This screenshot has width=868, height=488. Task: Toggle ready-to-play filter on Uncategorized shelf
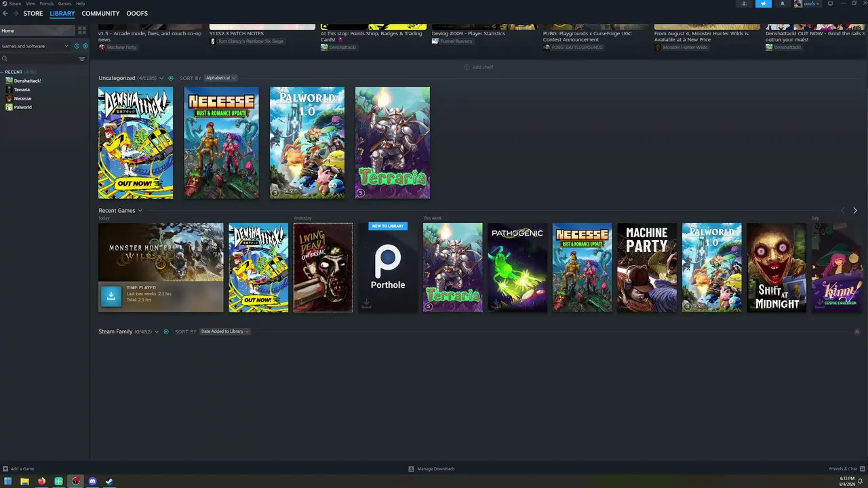pos(171,78)
